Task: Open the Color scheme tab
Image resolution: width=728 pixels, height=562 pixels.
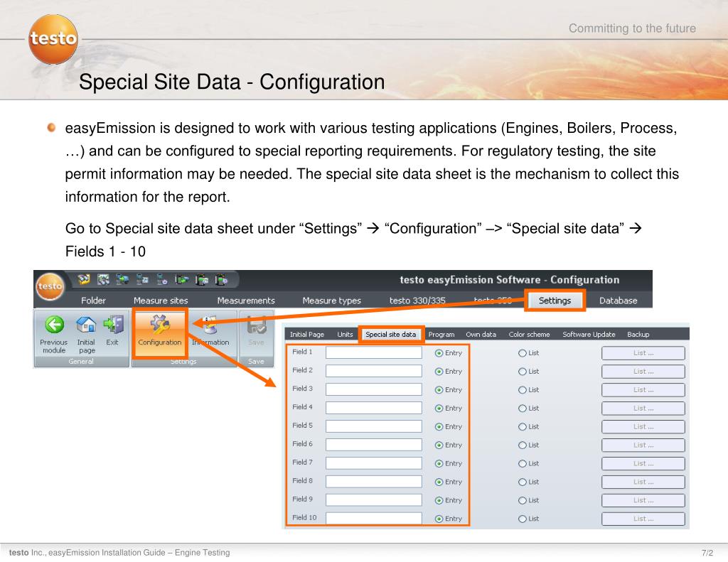Action: click(x=529, y=334)
